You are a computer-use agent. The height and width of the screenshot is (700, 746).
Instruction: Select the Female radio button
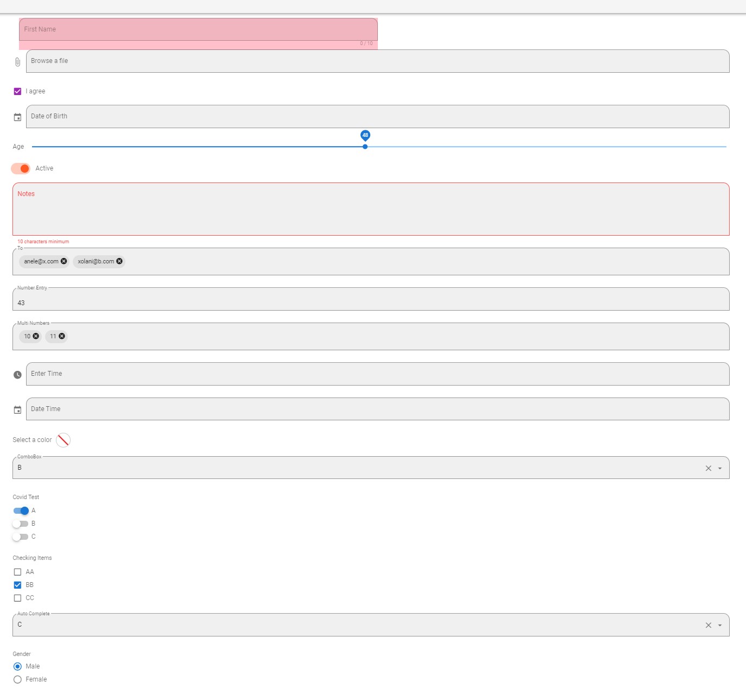[x=17, y=679]
